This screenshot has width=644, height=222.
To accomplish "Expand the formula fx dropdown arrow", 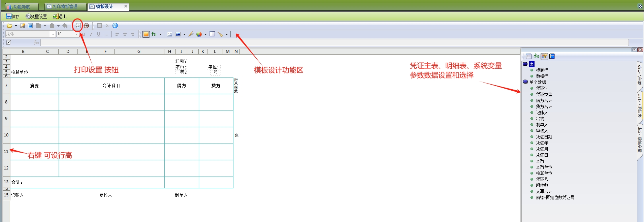I will [160, 34].
